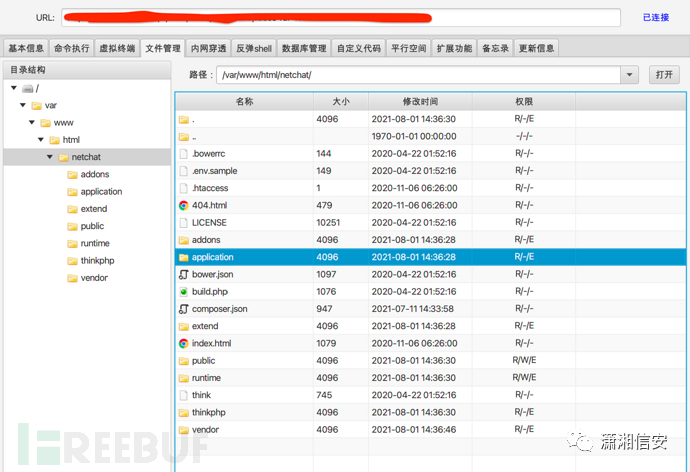Collapse the html tree node
This screenshot has height=472, width=690.
[x=40, y=139]
